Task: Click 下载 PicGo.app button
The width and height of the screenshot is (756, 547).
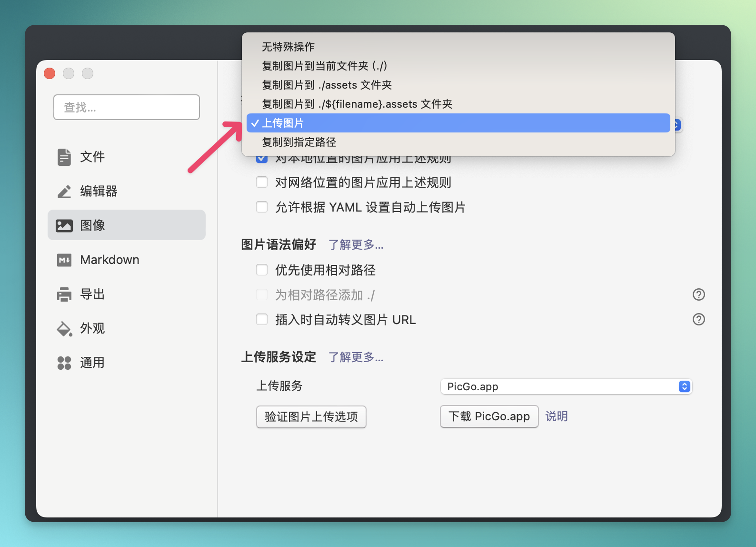Action: pyautogui.click(x=489, y=416)
